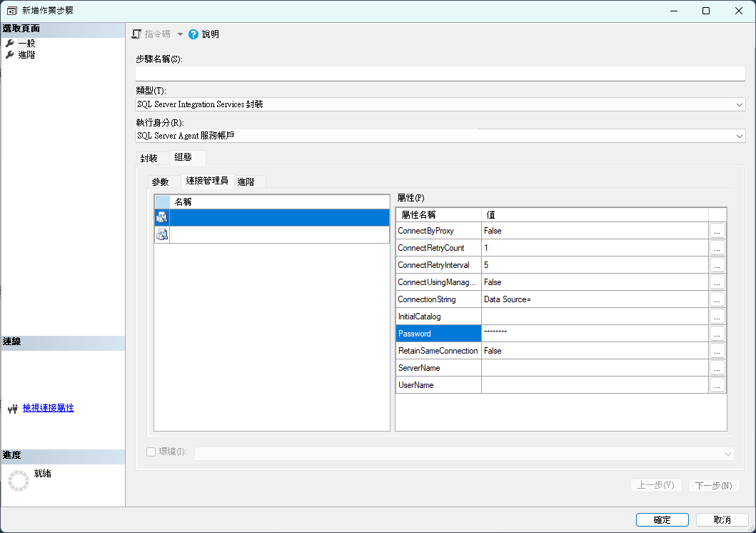756x533 pixels.
Task: Open the 指令碼 dropdown arrow
Action: tap(180, 34)
